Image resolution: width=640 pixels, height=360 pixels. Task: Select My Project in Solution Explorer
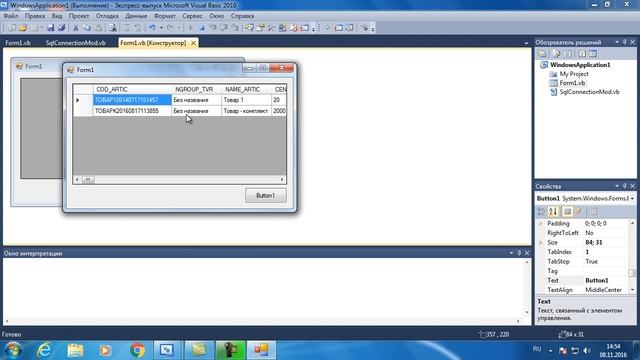tap(574, 74)
